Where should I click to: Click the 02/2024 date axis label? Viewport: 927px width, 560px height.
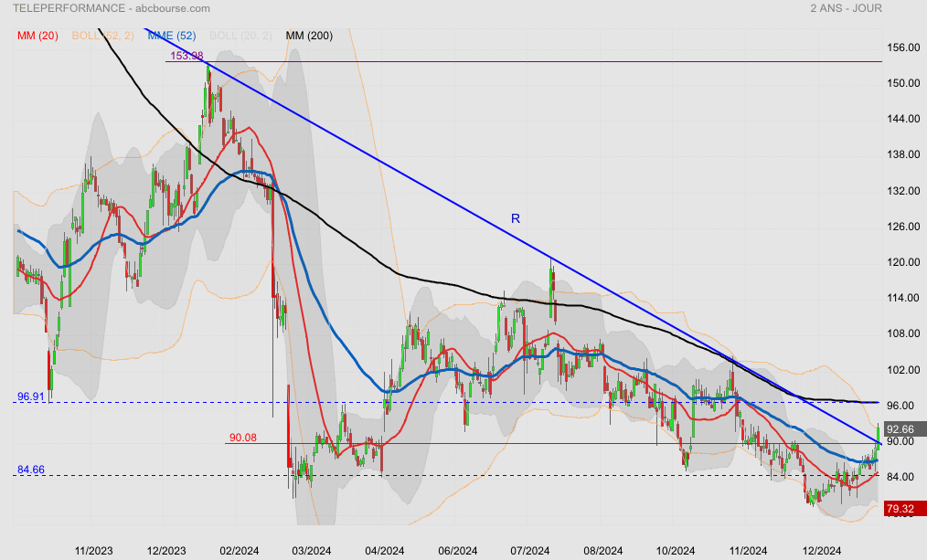click(239, 551)
